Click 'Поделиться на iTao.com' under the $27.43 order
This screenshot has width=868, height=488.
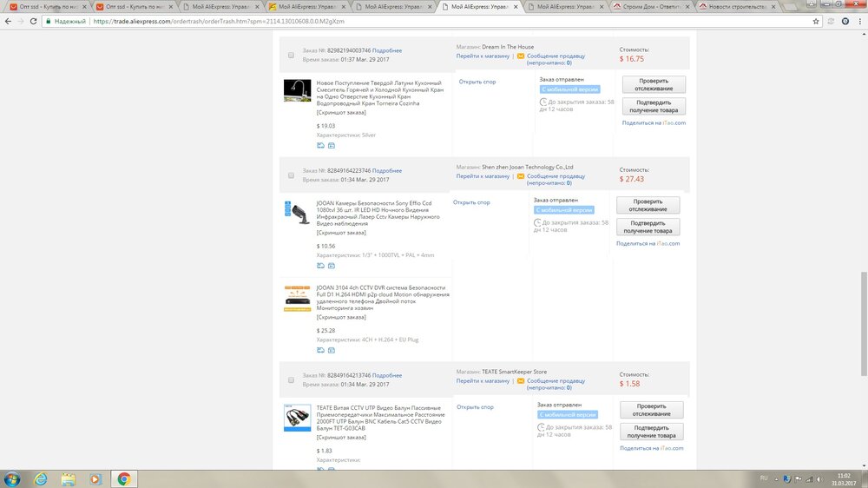pyautogui.click(x=648, y=244)
